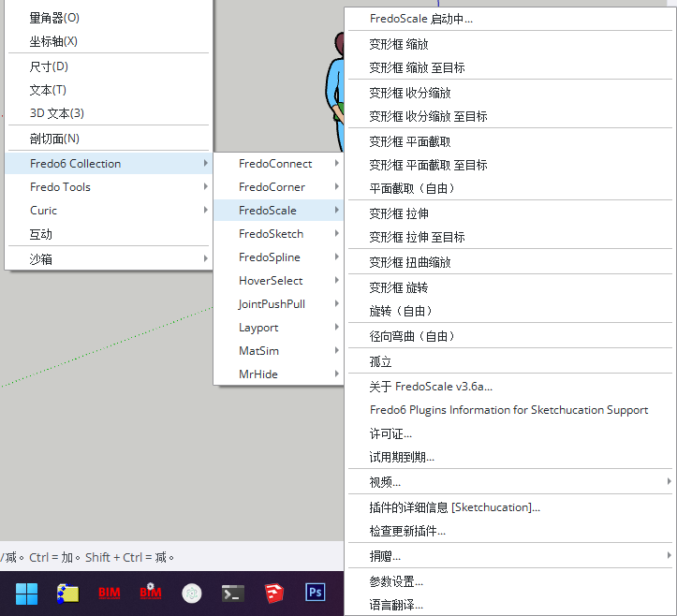Click the round white atom taskbar icon
This screenshot has width=677, height=616.
click(192, 593)
